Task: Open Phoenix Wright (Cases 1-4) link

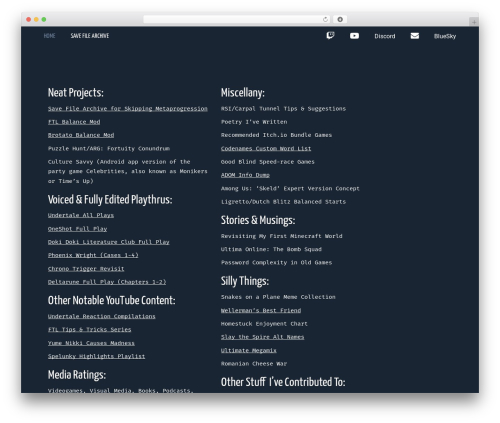Action: point(93,255)
